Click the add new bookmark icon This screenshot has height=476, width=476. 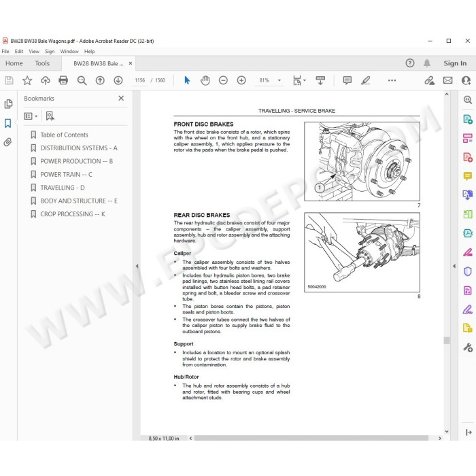coord(50,116)
